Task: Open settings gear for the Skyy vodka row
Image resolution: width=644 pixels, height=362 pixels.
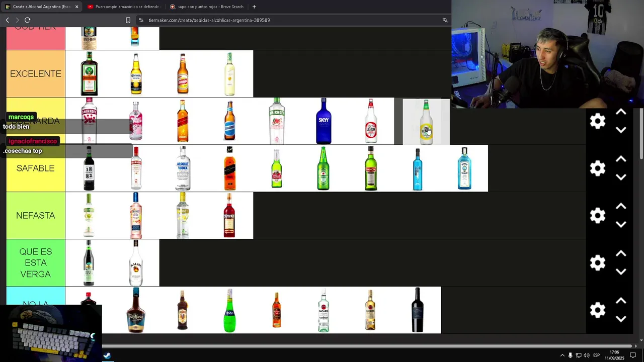Action: pyautogui.click(x=598, y=121)
